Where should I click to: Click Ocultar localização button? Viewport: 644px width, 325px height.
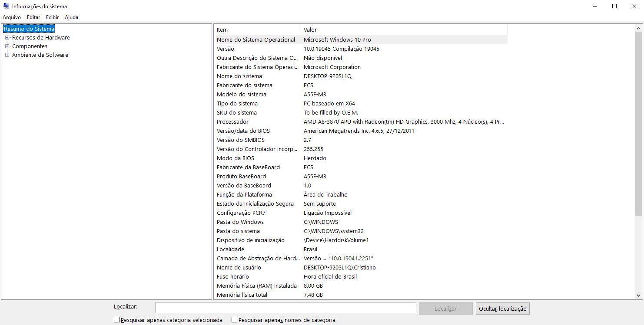point(502,309)
